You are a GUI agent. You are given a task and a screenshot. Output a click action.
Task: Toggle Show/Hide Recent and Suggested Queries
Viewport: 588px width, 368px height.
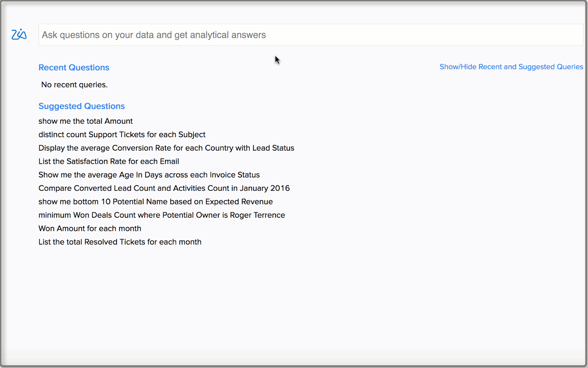[511, 67]
